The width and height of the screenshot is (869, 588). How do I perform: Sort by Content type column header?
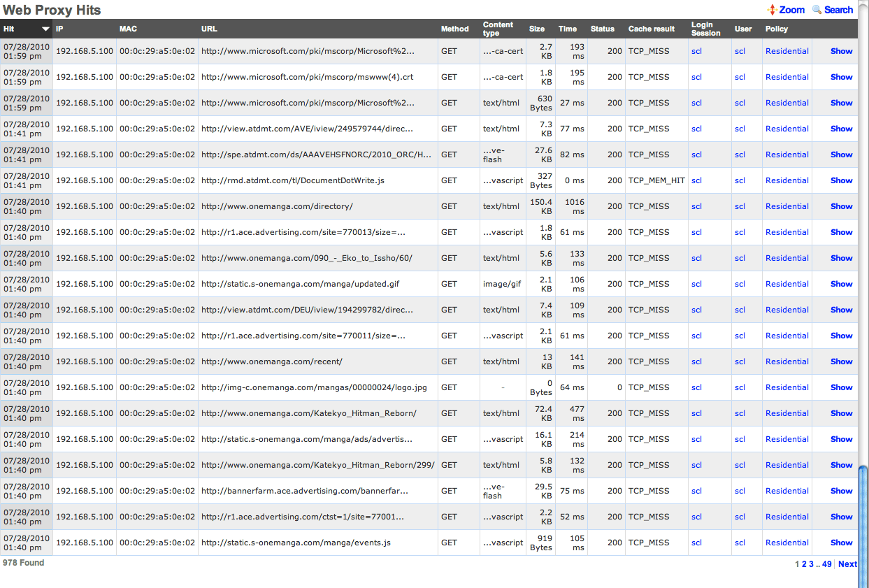[498, 29]
